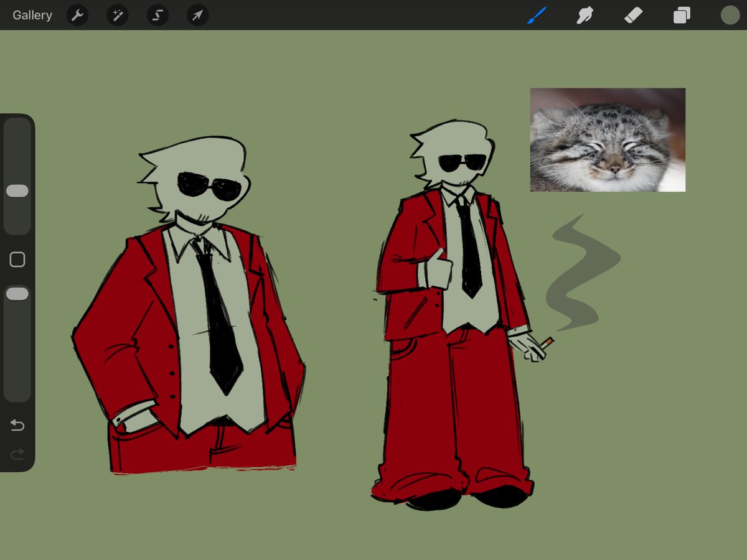The image size is (747, 560).
Task: Select the Eraser tool
Action: point(633,15)
